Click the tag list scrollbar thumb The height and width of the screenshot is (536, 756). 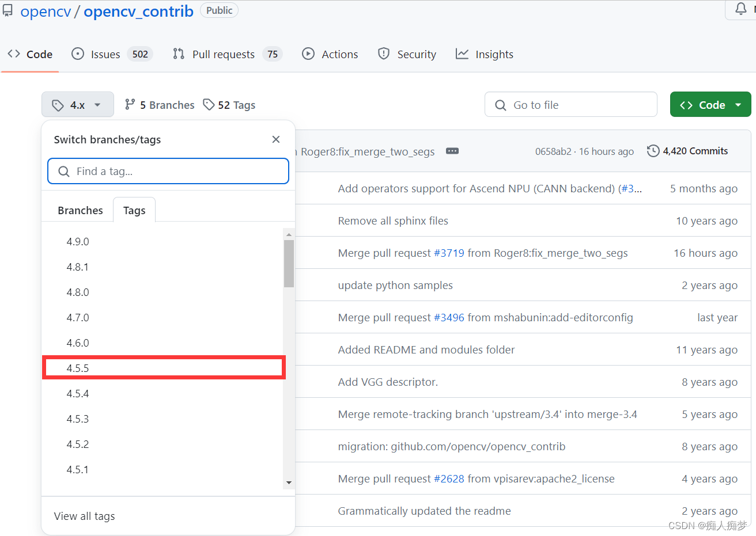289,264
